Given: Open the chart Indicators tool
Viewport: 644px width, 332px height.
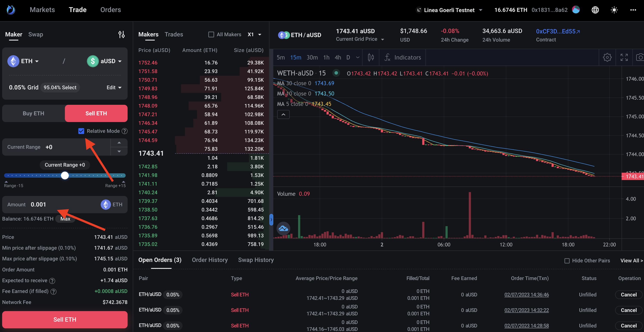Looking at the screenshot, I should 403,58.
